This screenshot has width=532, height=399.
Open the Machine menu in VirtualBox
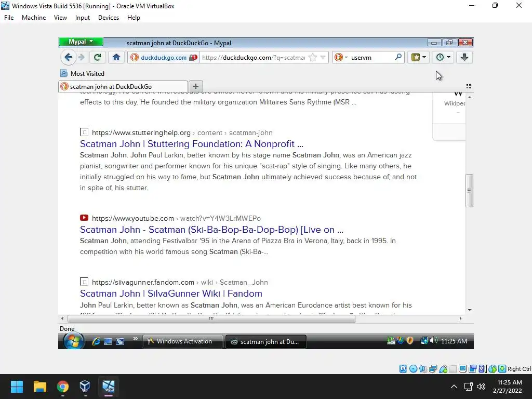(x=34, y=18)
